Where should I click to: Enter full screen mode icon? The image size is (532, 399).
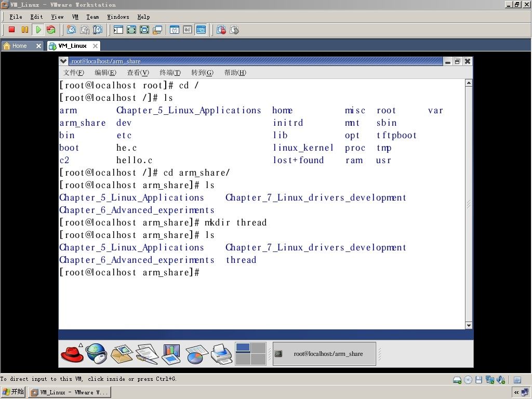coord(144,30)
